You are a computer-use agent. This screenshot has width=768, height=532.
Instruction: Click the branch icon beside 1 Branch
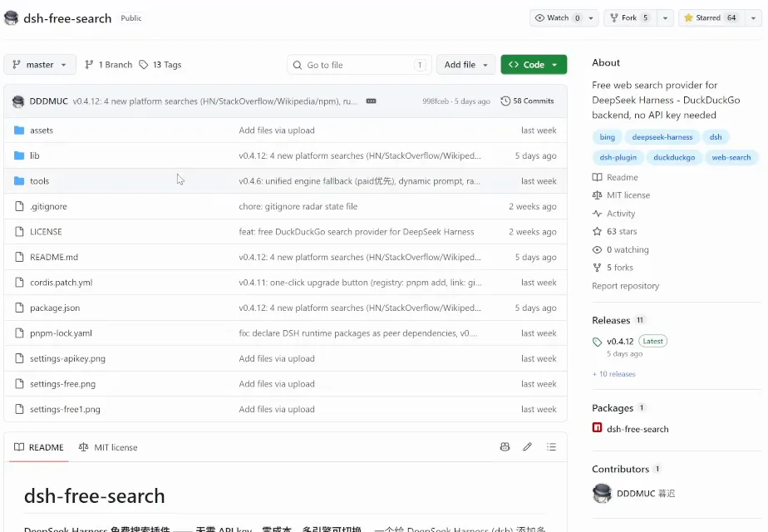pyautogui.click(x=89, y=65)
